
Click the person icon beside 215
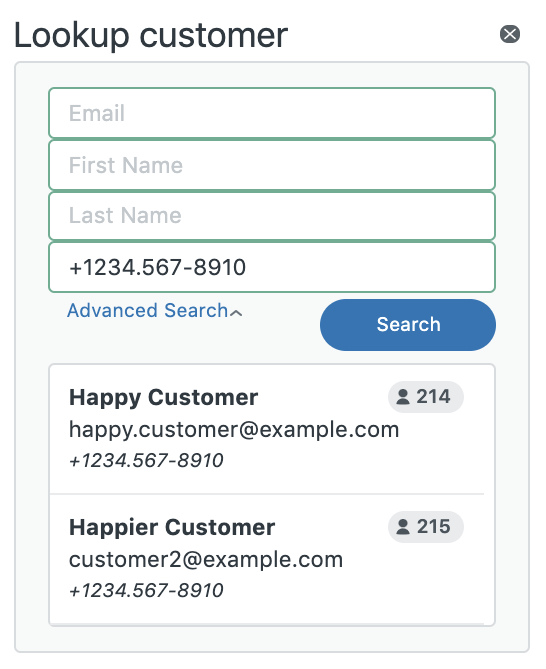pyautogui.click(x=403, y=526)
